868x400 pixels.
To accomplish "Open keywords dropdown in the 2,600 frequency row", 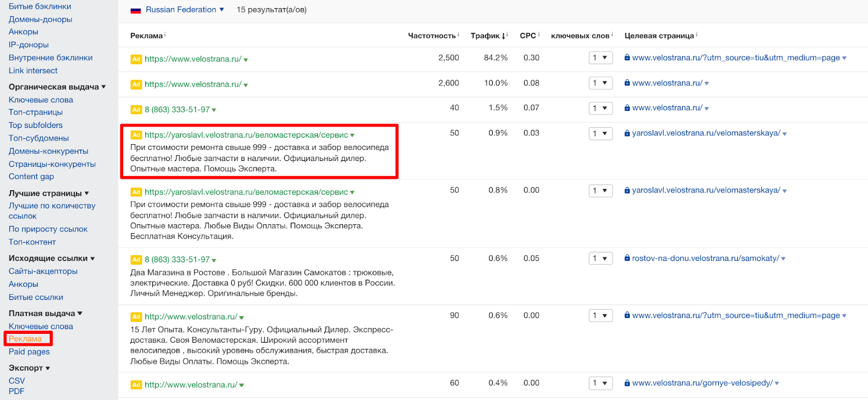I will click(x=601, y=83).
